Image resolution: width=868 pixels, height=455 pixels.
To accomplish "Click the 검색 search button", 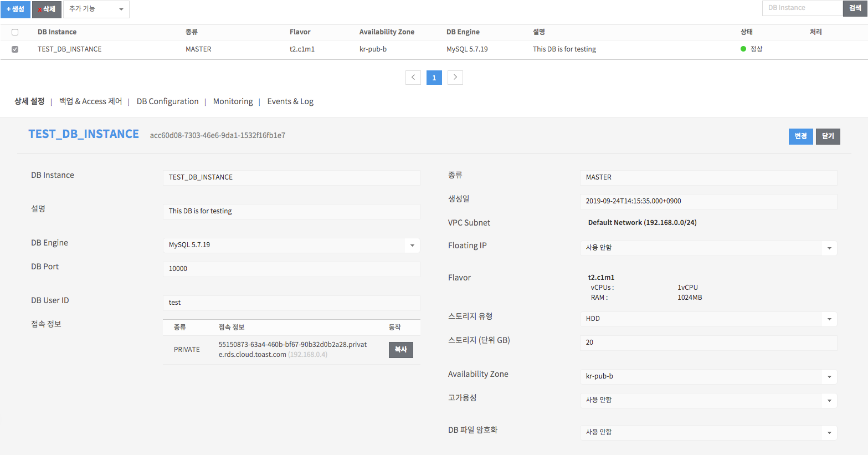I will (855, 8).
